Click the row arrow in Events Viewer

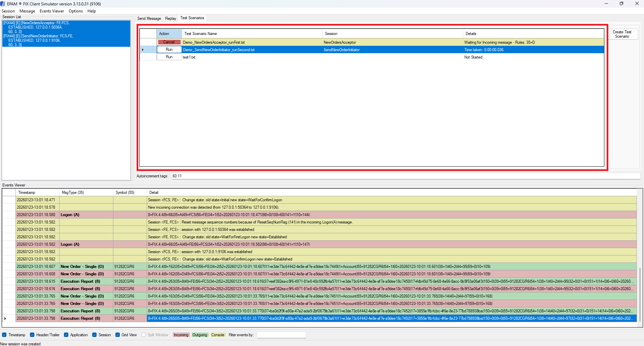point(5,318)
